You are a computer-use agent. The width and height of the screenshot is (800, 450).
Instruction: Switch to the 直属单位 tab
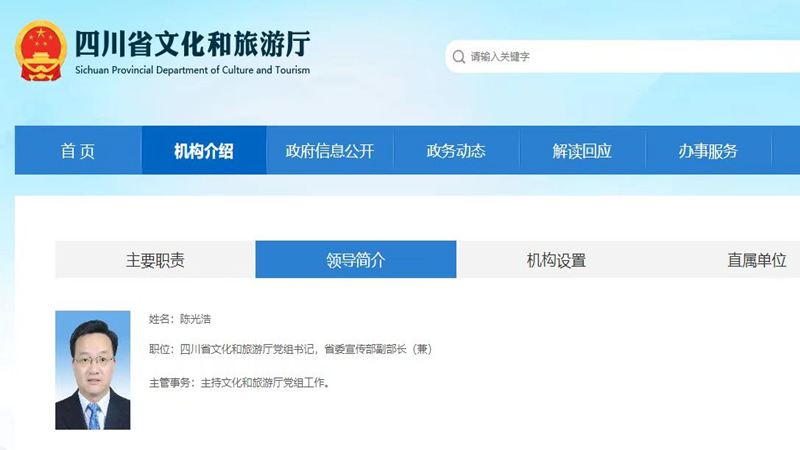[757, 260]
